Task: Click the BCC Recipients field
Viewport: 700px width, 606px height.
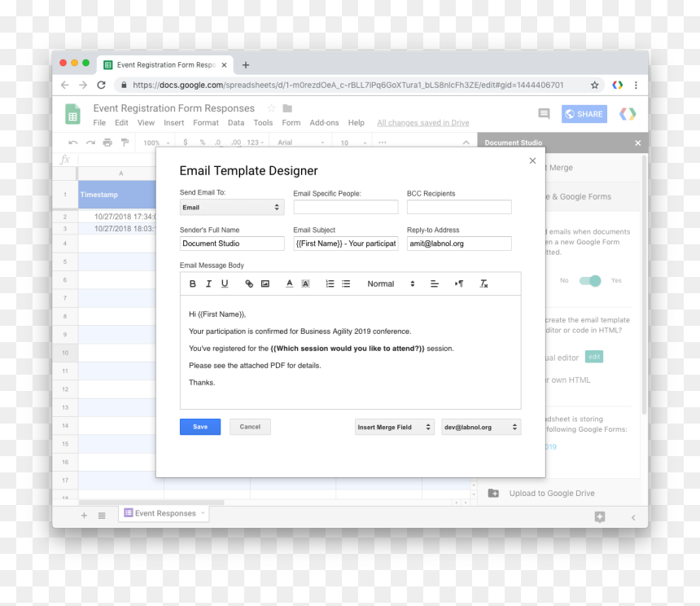Action: 459,207
